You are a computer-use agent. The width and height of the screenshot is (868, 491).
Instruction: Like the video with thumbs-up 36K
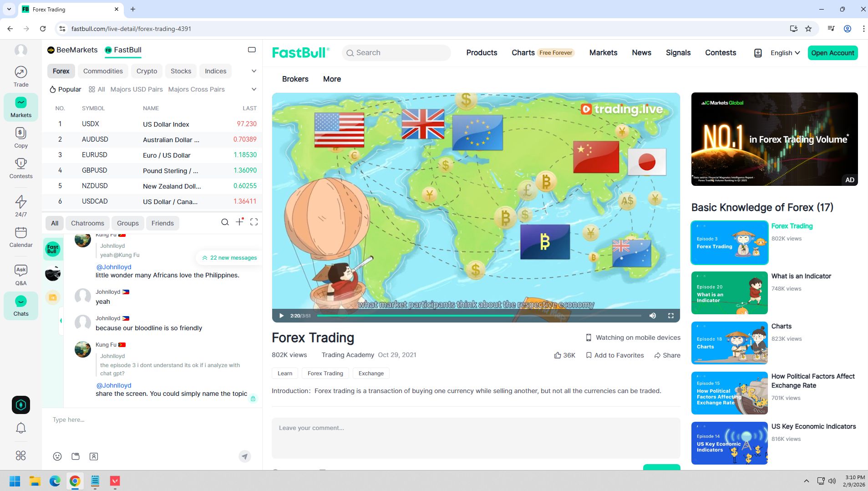pos(564,355)
